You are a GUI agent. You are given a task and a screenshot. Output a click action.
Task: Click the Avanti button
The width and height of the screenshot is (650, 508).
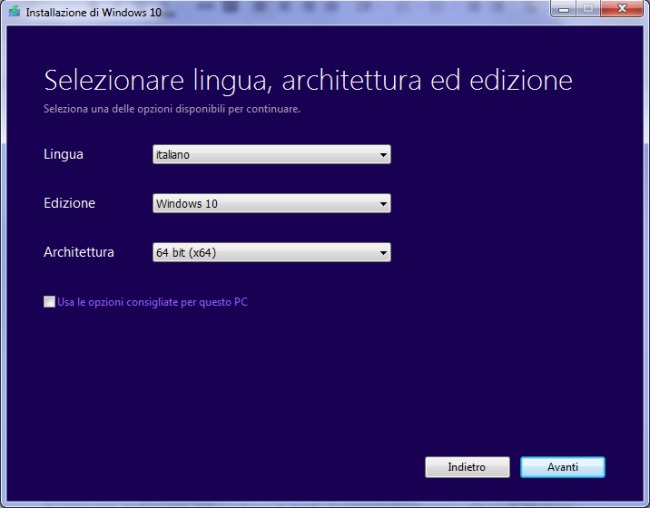click(x=563, y=467)
